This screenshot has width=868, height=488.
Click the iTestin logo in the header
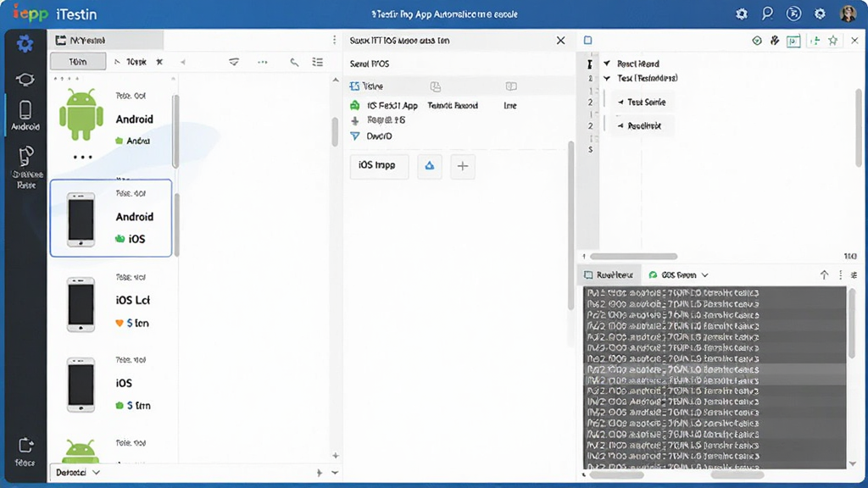[54, 14]
